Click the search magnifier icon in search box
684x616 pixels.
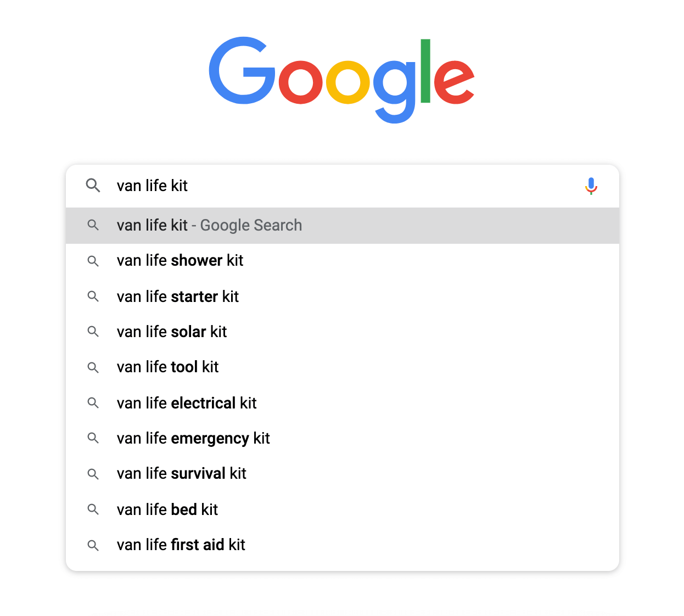point(93,186)
